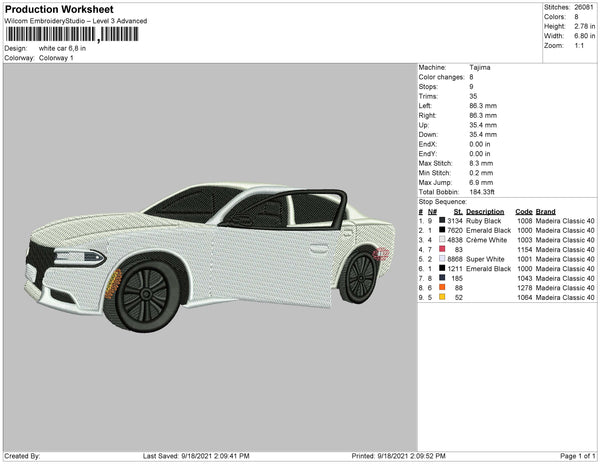Click the "Super White" description

485,259
